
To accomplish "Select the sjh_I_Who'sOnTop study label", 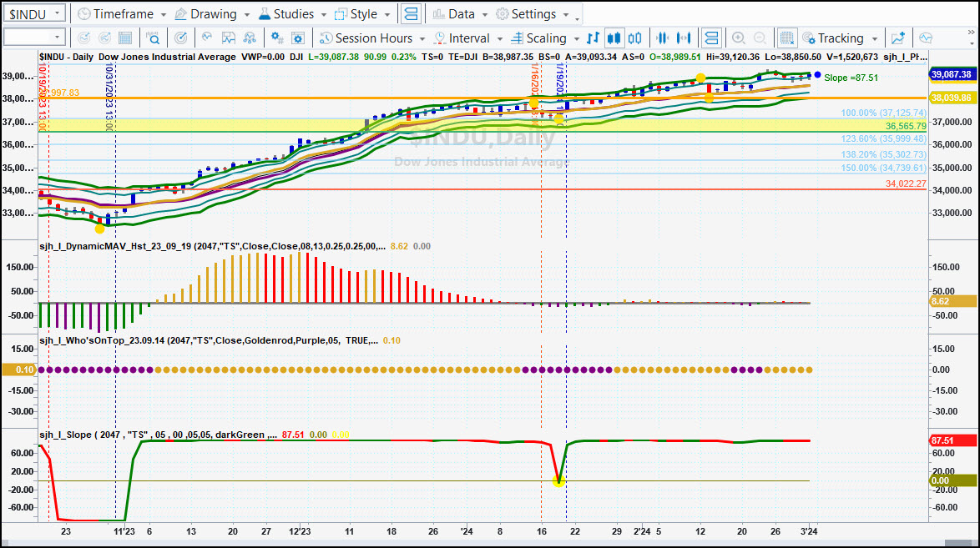I will click(x=208, y=340).
